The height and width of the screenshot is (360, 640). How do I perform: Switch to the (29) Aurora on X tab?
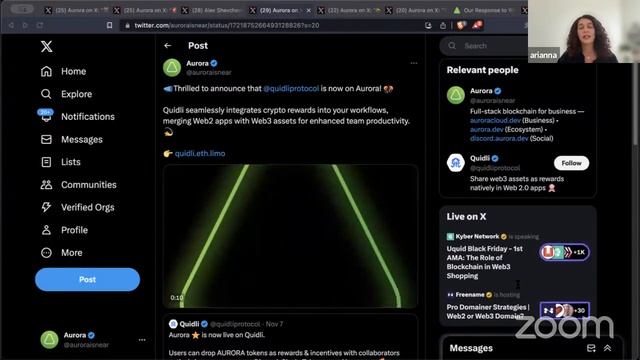[279, 10]
